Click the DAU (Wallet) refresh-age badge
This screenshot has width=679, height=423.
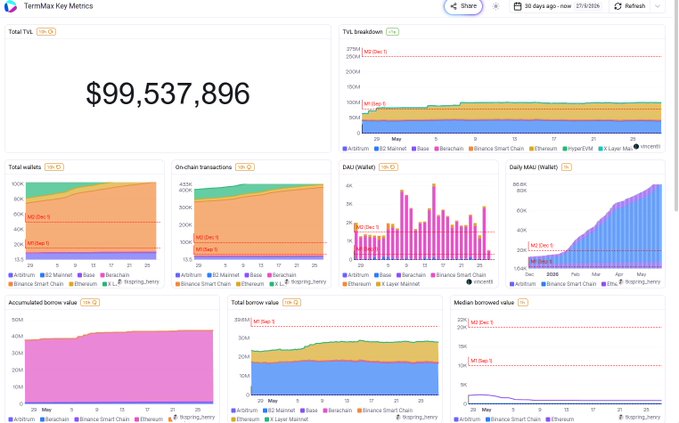click(x=388, y=167)
